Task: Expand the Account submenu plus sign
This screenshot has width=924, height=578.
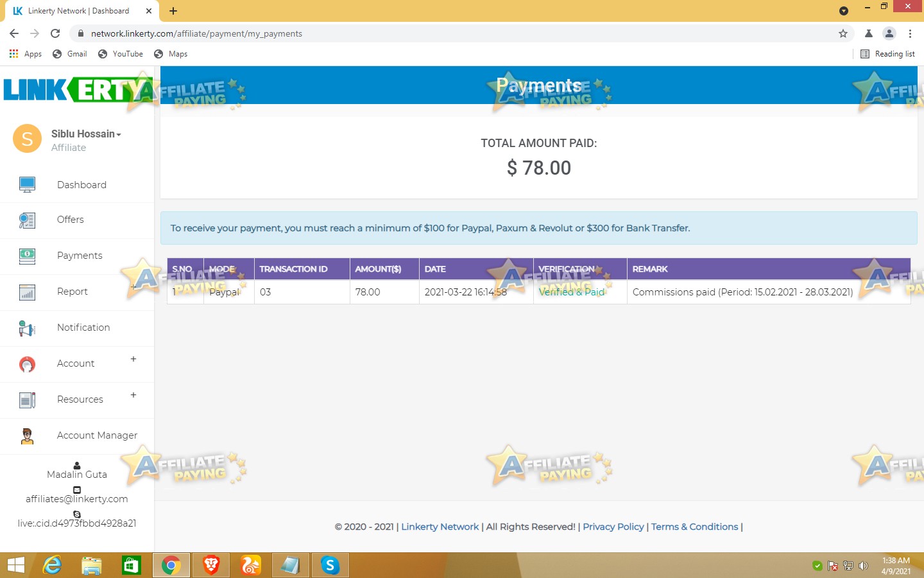Action: (133, 359)
